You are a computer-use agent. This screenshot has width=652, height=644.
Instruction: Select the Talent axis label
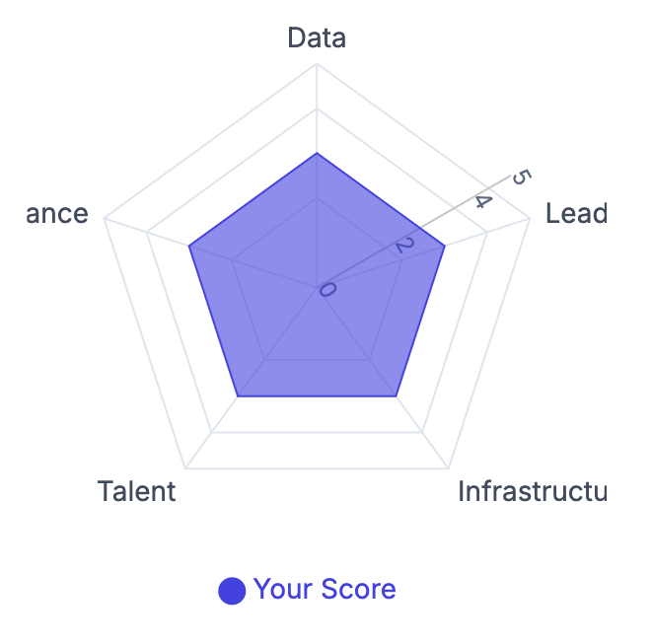point(136,491)
